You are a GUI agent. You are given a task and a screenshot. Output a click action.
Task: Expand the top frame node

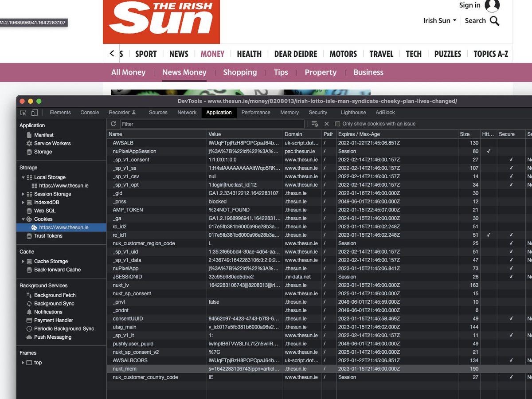point(23,363)
